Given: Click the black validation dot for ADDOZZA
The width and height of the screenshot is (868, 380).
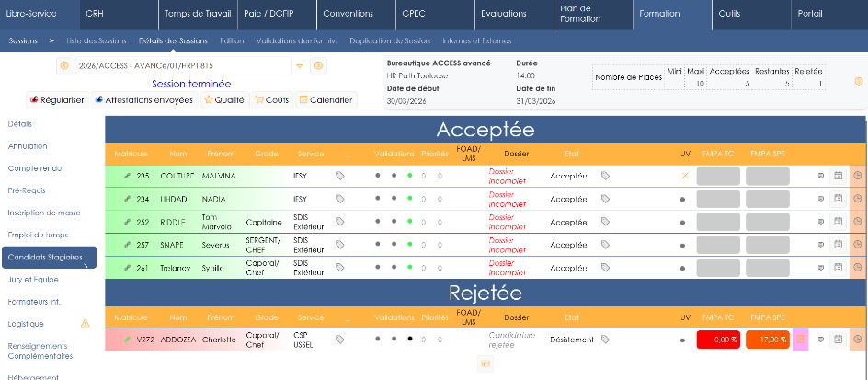Looking at the screenshot, I should pyautogui.click(x=410, y=339).
